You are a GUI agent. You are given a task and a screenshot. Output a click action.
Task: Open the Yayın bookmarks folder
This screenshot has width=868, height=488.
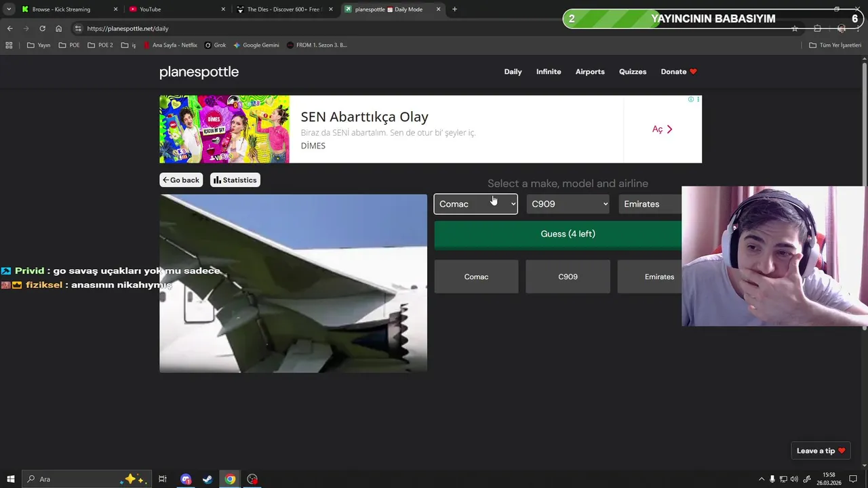[x=39, y=45]
